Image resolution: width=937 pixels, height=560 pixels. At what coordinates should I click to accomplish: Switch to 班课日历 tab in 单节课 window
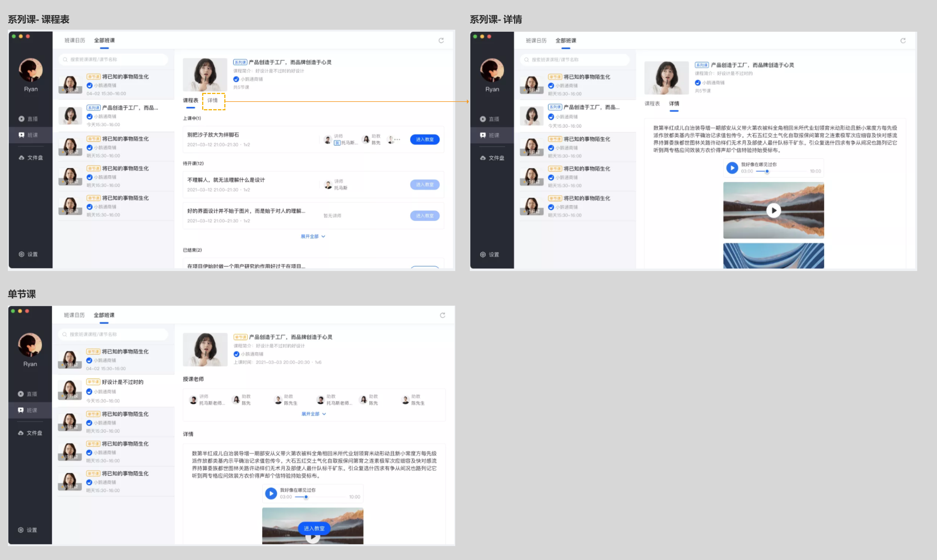pos(74,315)
